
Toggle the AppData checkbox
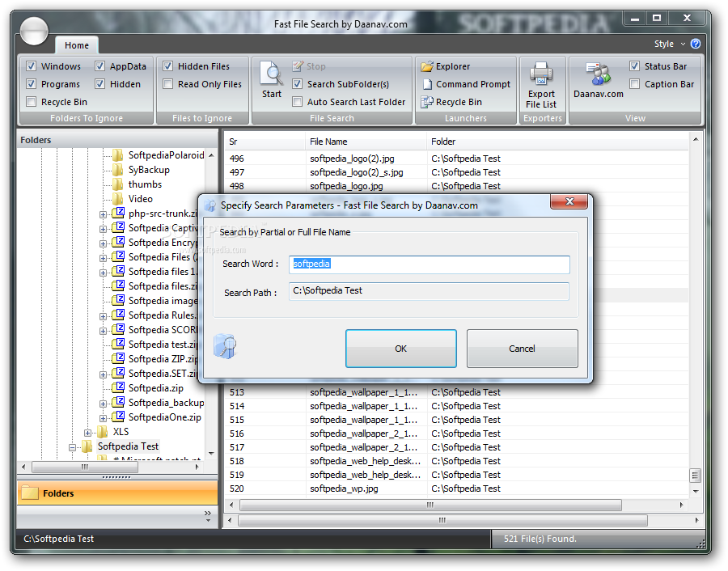99,66
